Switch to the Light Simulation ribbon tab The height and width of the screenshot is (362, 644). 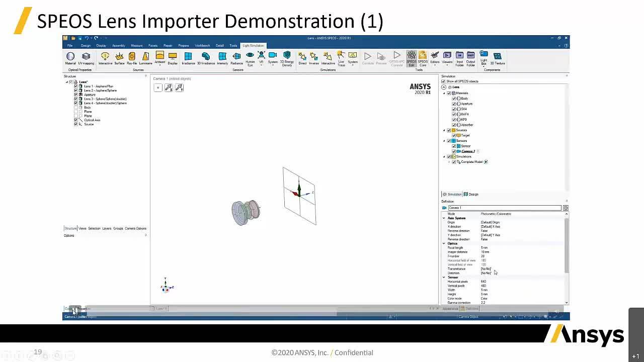tap(253, 45)
